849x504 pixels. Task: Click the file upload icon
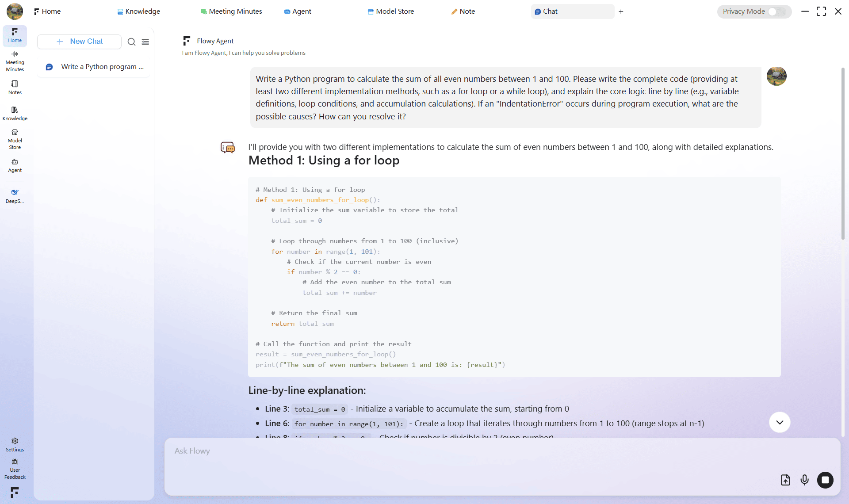click(785, 480)
